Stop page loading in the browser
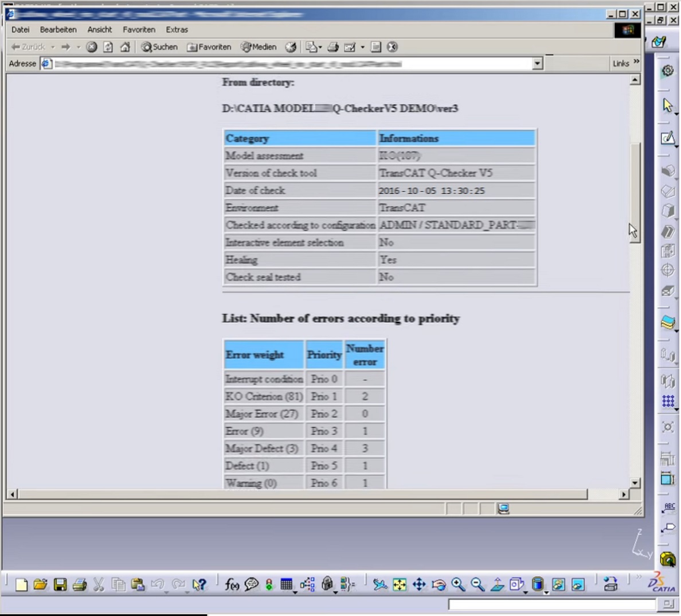 tap(91, 47)
